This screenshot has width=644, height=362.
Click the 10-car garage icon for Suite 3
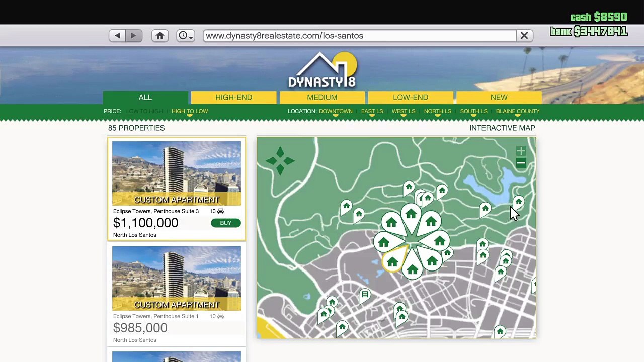click(x=220, y=211)
